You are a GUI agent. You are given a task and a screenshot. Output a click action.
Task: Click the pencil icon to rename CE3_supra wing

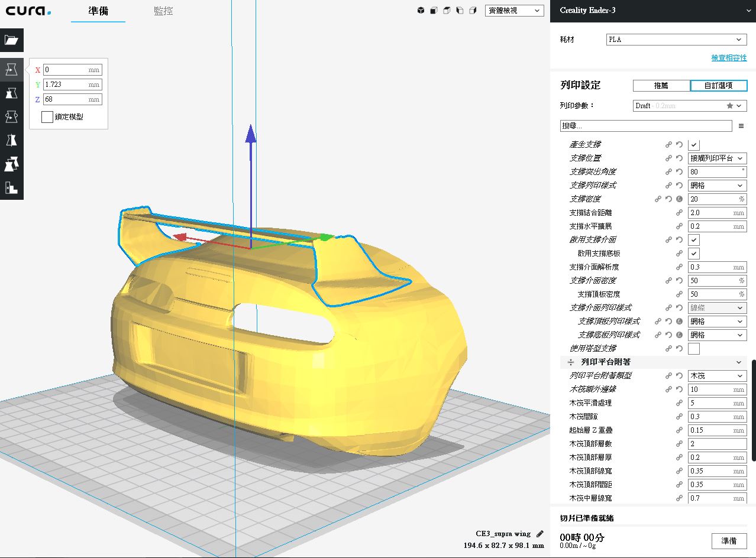click(539, 534)
